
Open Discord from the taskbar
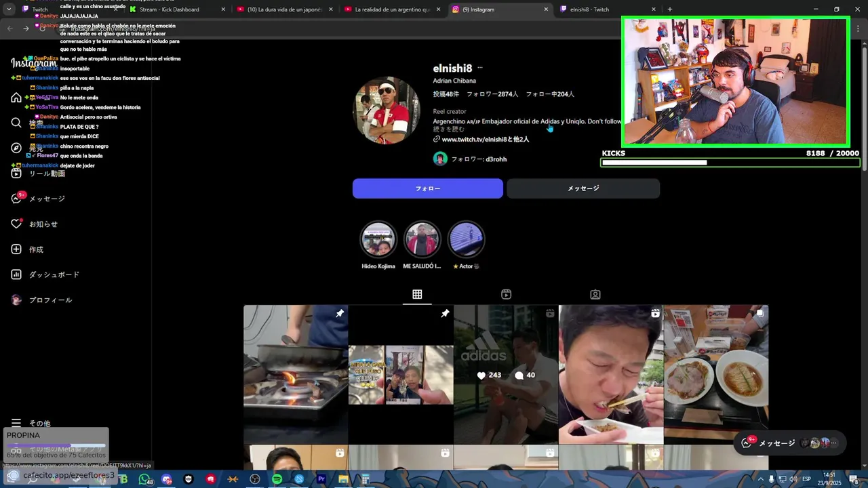[167, 479]
